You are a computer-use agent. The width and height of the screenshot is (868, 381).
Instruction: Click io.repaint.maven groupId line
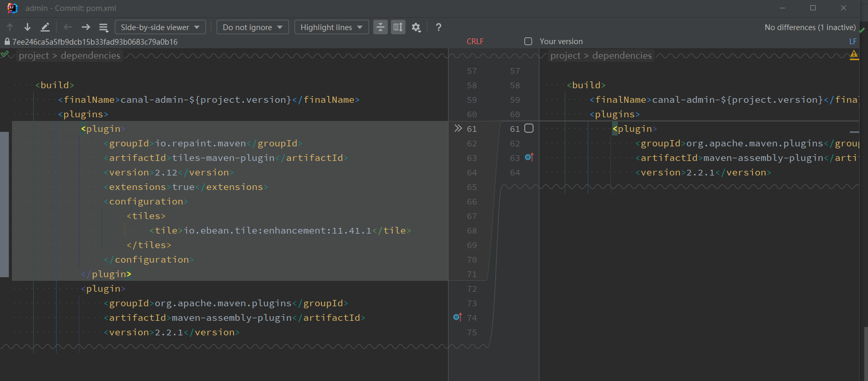(203, 143)
